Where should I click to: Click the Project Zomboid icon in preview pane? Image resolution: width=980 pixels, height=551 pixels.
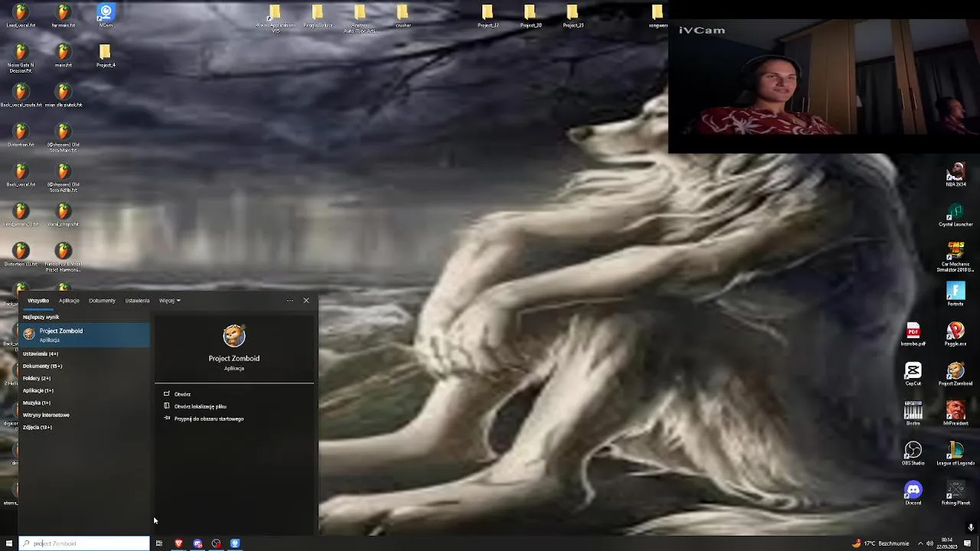[234, 336]
